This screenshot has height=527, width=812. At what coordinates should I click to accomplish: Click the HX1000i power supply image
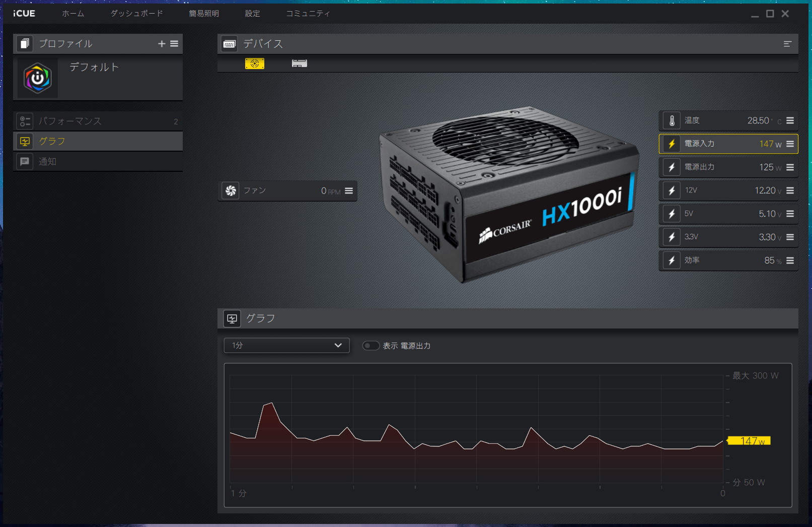point(508,194)
